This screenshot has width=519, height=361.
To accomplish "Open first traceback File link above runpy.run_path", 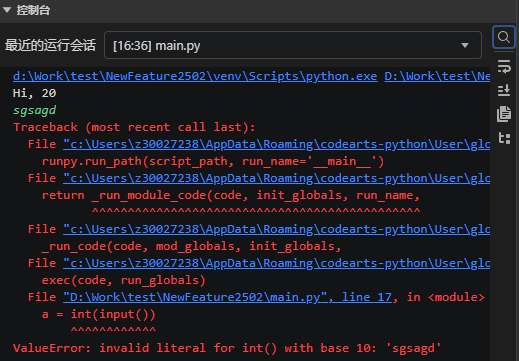I will coord(276,144).
